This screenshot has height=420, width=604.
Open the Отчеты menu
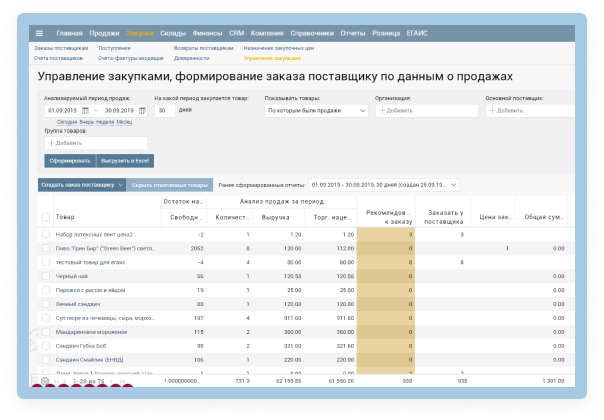coord(352,33)
